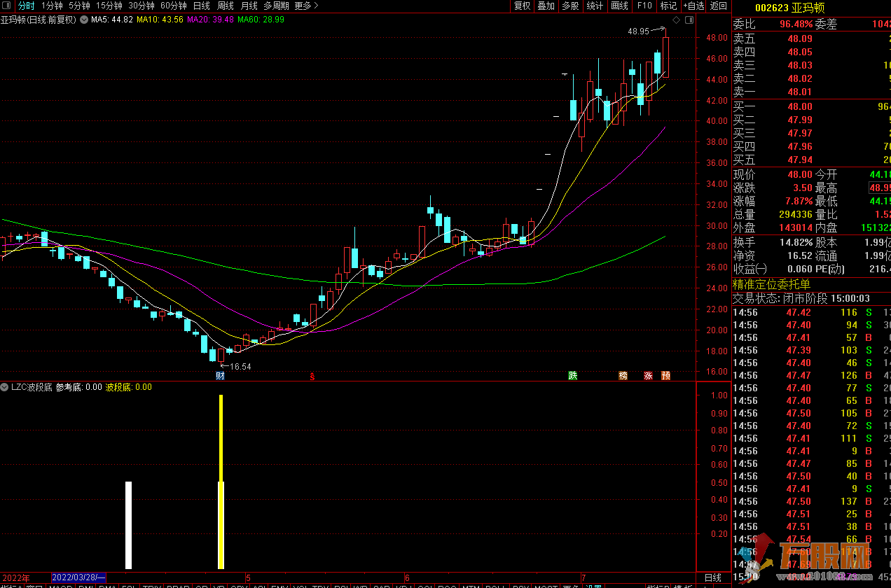Switch to the 分时 intraday view
Viewport: 891px width, 588px height.
[26, 6]
